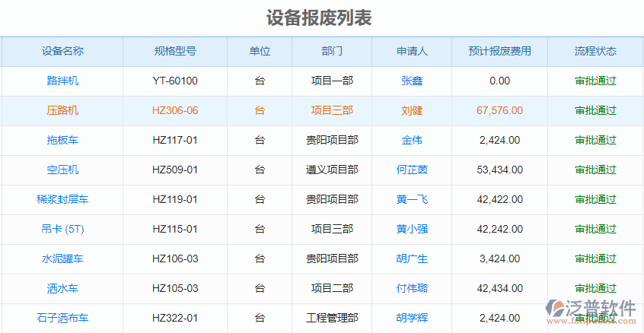Screen dimensions: 644x333
Task: Select the 拖板车 equipment name link
Action: click(x=62, y=140)
